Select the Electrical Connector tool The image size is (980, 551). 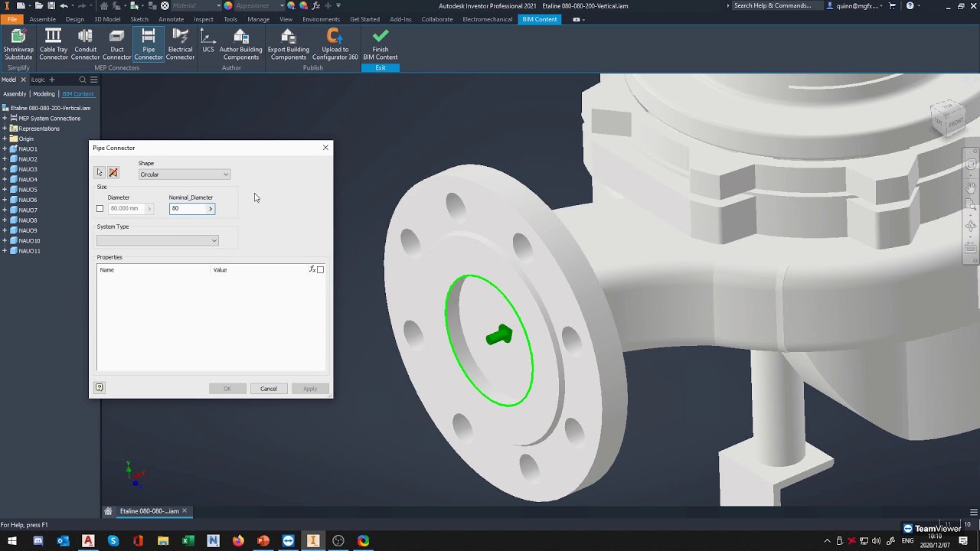click(x=180, y=44)
